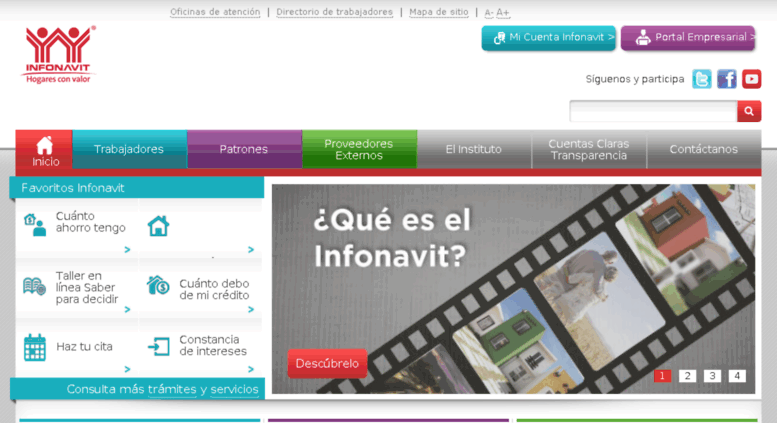Click the Portal Empresarial person icon
The height and width of the screenshot is (423, 777).
pos(643,38)
